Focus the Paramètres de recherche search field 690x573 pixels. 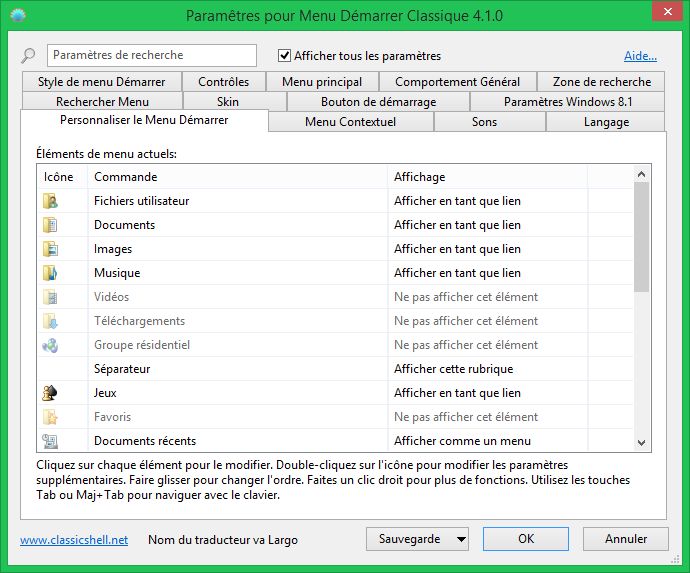(x=151, y=55)
